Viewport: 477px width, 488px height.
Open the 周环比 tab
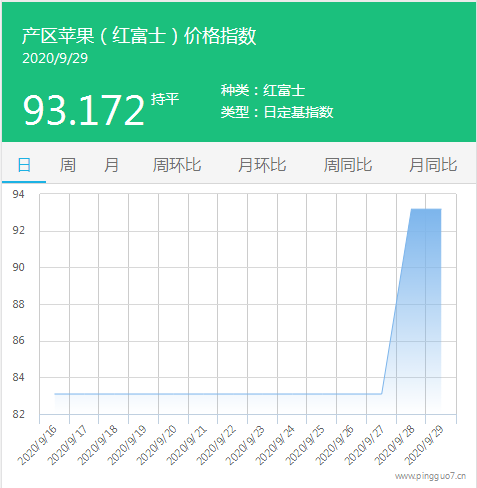coord(177,165)
